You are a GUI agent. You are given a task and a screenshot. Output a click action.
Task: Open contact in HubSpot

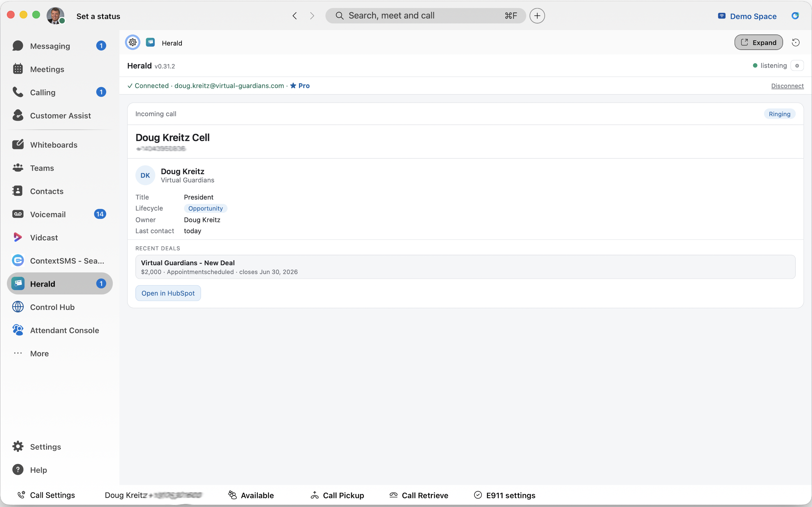click(168, 293)
